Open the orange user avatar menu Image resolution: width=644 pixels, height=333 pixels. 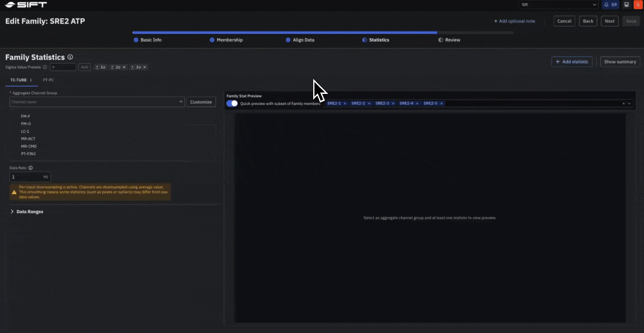click(638, 5)
